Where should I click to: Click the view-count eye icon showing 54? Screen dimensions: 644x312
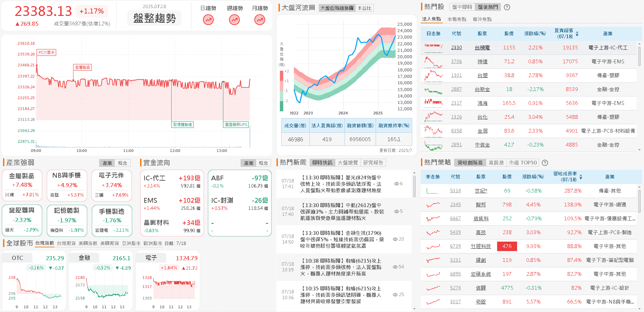[395, 267]
